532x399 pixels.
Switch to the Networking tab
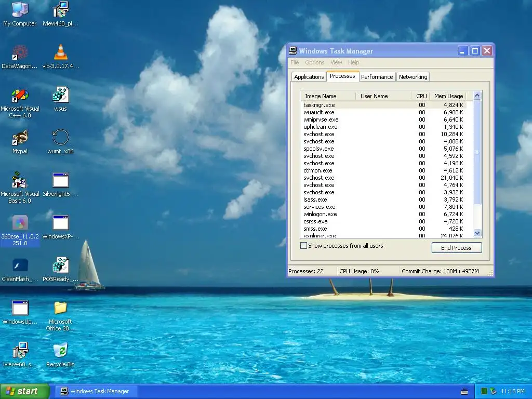(x=413, y=77)
